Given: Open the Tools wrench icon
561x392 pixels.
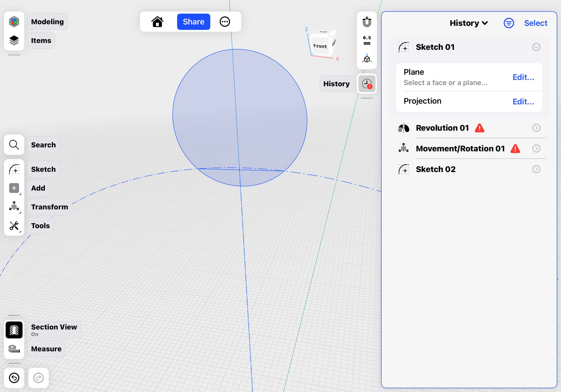Looking at the screenshot, I should 14,226.
